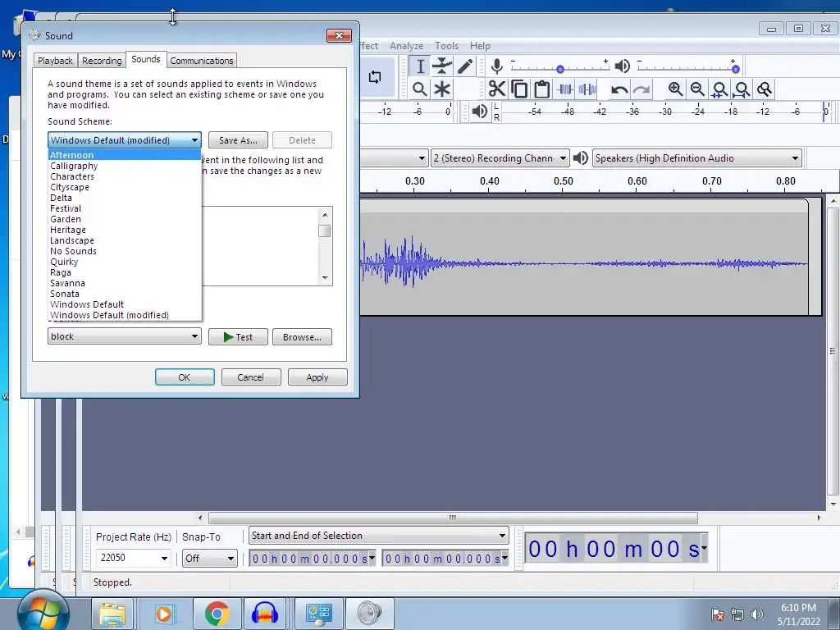Click the program events list scrollbar down arrow
This screenshot has height=630, width=840.
325,278
